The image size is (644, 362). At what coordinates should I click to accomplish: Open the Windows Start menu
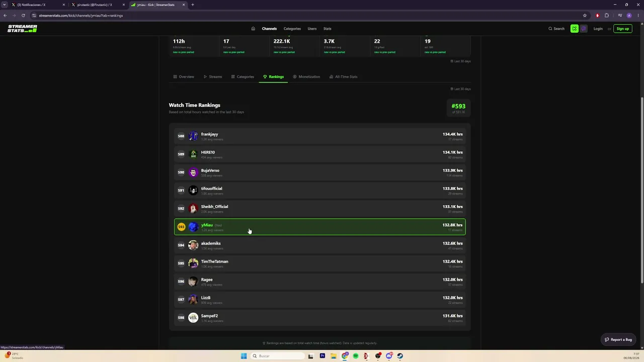click(x=244, y=356)
